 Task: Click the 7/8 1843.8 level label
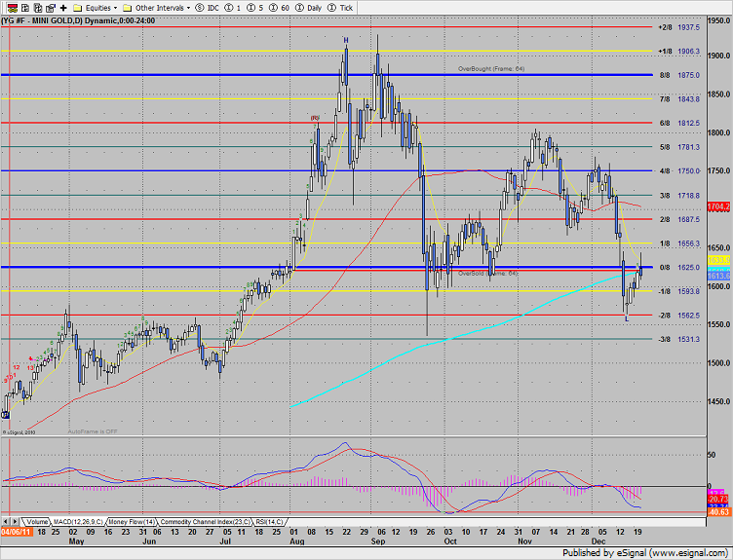coord(679,99)
